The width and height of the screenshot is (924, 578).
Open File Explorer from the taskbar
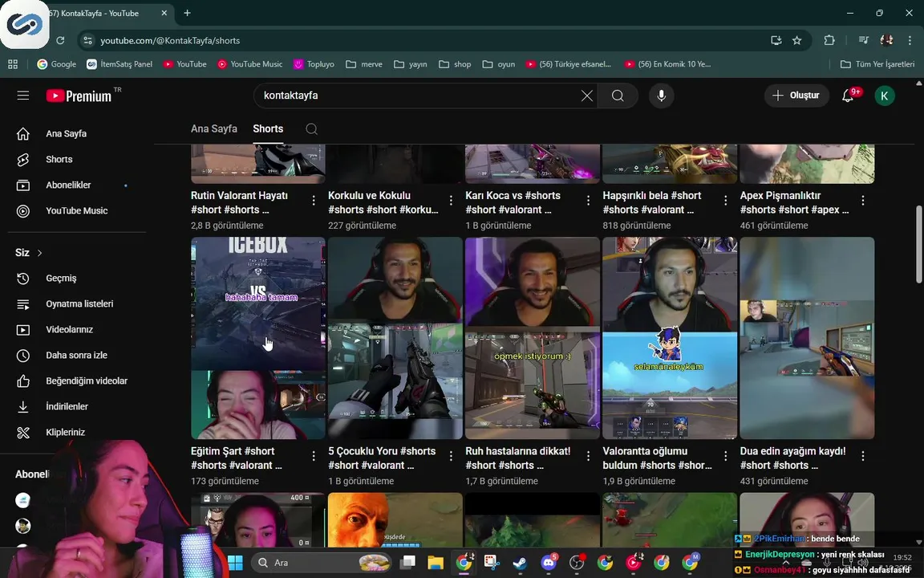tap(436, 563)
